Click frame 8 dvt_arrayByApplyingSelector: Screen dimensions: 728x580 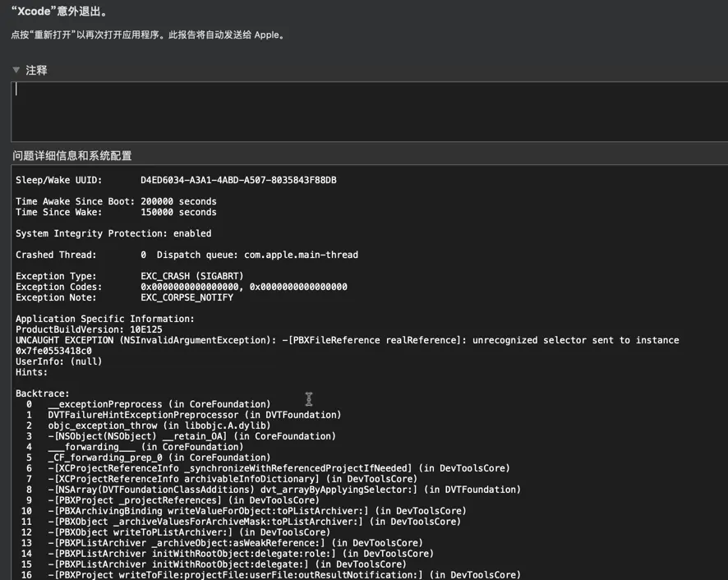(x=273, y=490)
